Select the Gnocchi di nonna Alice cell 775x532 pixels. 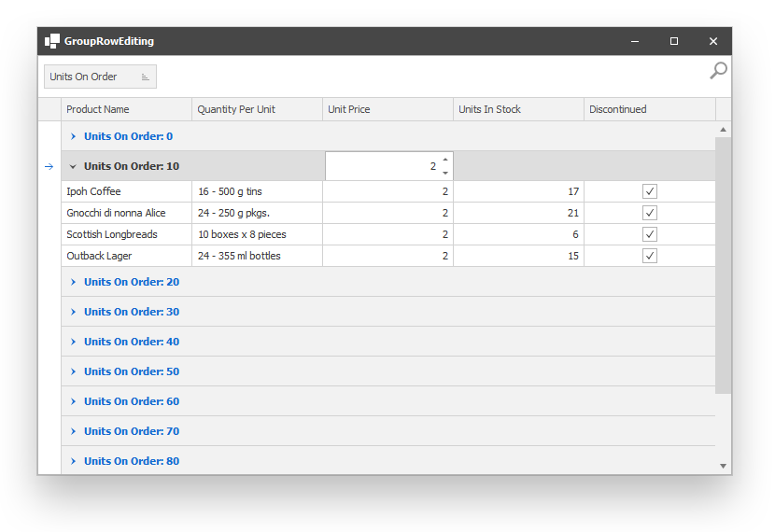point(126,213)
